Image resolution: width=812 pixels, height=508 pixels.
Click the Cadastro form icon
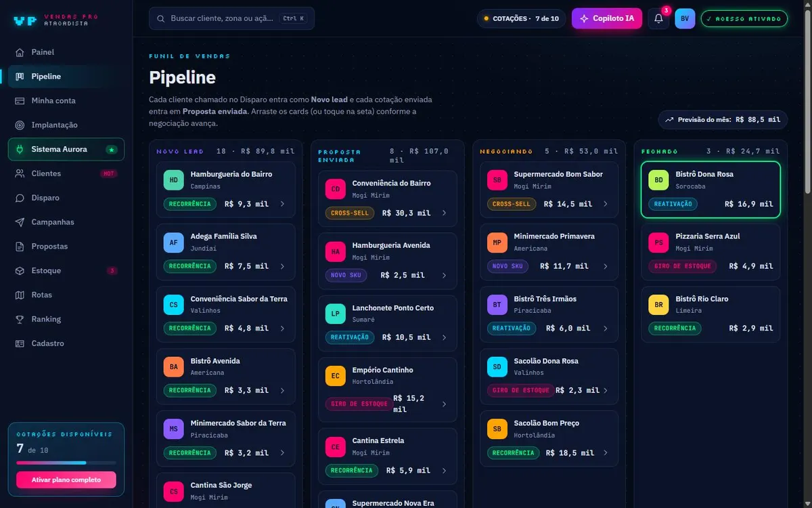point(19,343)
